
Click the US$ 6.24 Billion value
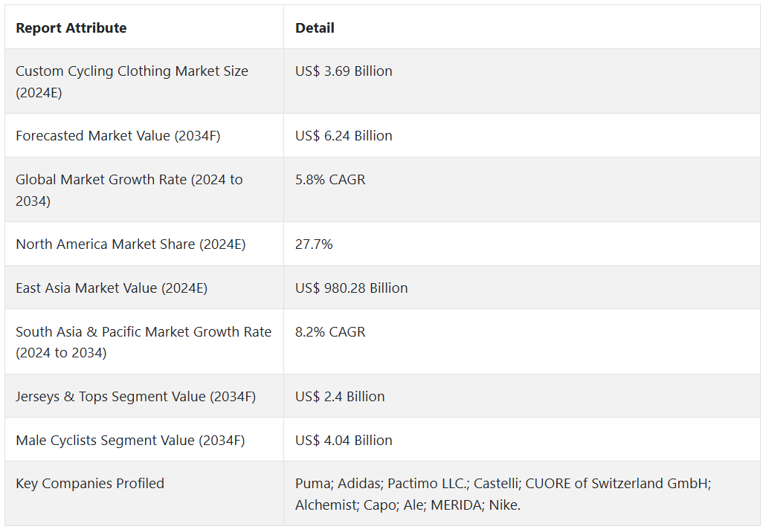click(x=344, y=136)
